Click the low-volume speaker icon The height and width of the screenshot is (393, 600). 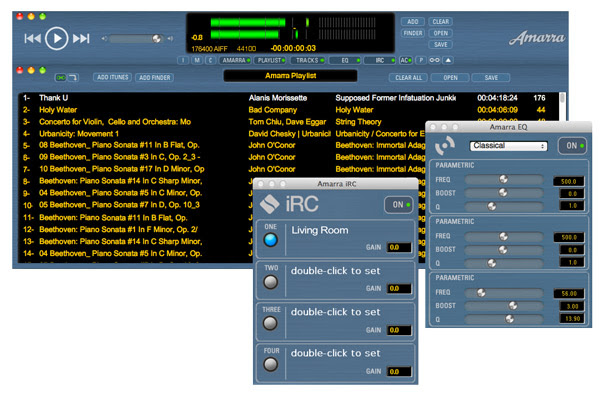pyautogui.click(x=104, y=38)
